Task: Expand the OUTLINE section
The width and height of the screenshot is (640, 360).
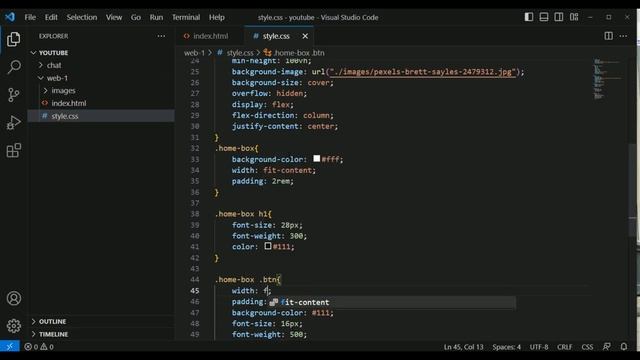Action: 102,322
